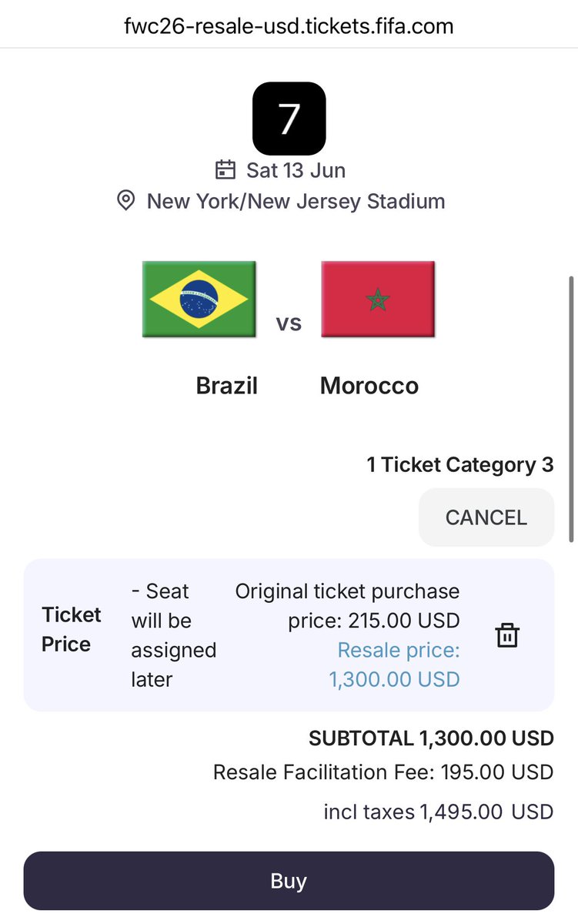Click the Sat 13 Jun date text
The image size is (578, 924).
pyautogui.click(x=296, y=170)
